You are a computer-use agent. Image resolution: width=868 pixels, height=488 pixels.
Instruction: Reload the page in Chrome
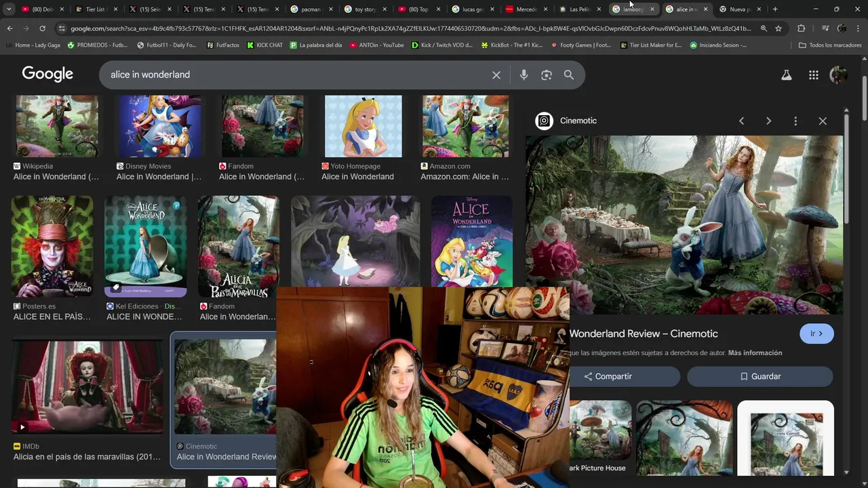pyautogui.click(x=42, y=28)
